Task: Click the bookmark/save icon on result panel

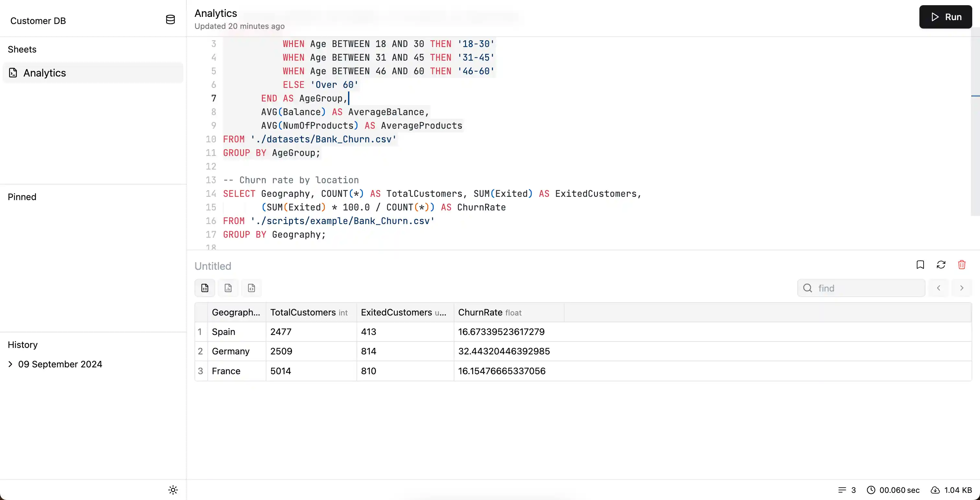Action: [x=920, y=265]
